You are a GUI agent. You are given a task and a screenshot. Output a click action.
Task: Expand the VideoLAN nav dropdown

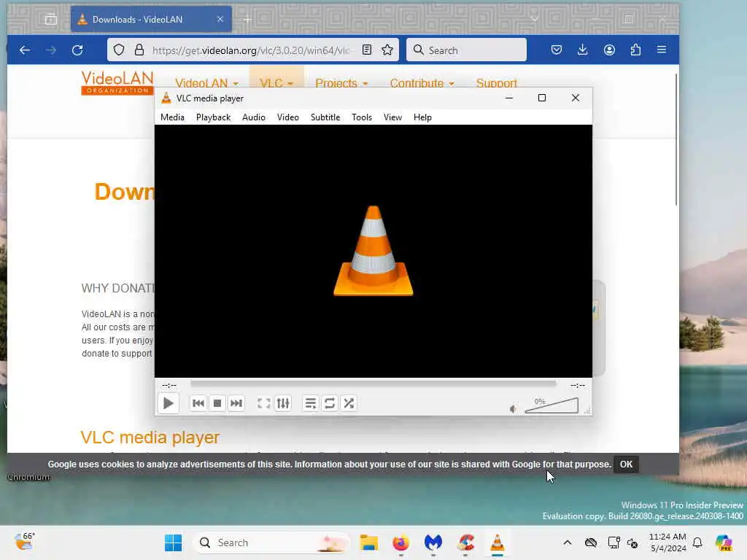pyautogui.click(x=206, y=83)
